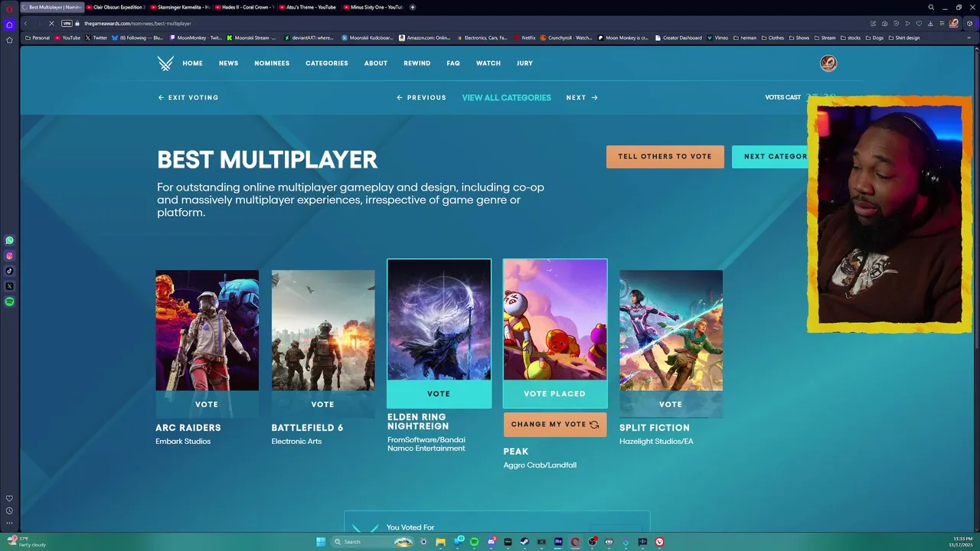Open the WATCH nav item
The height and width of the screenshot is (551, 980).
488,64
